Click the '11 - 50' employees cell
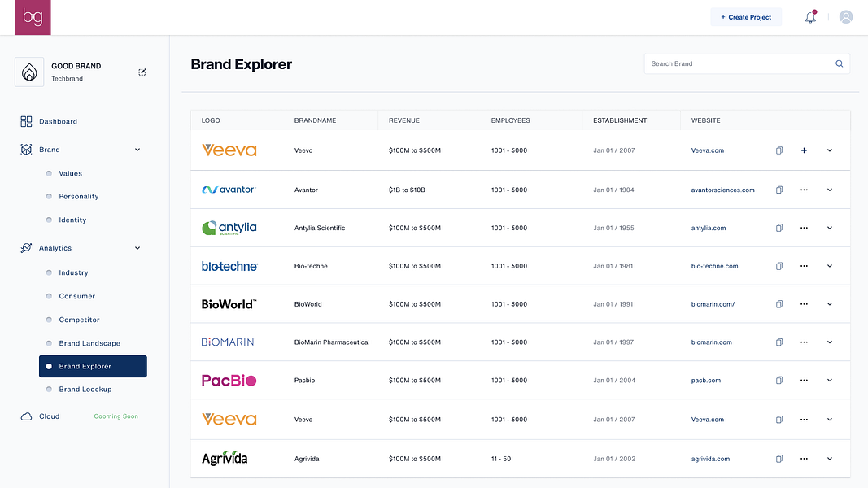The width and height of the screenshot is (868, 488). tap(501, 459)
